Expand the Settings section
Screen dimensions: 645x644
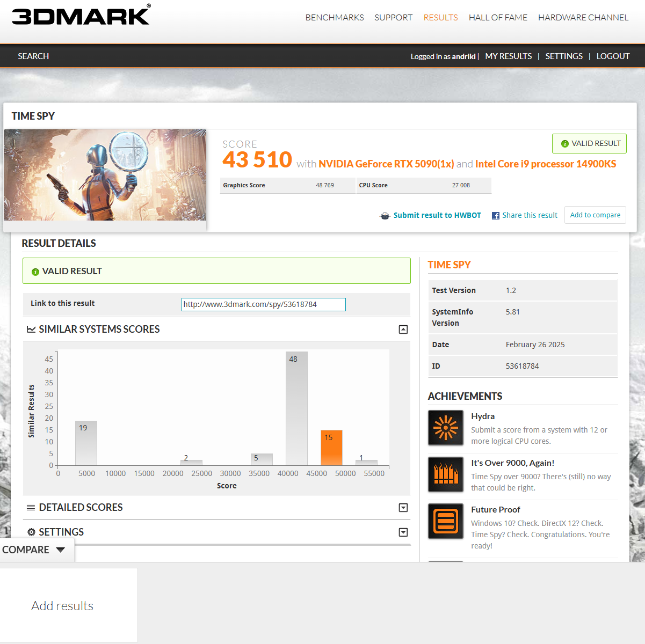point(403,532)
